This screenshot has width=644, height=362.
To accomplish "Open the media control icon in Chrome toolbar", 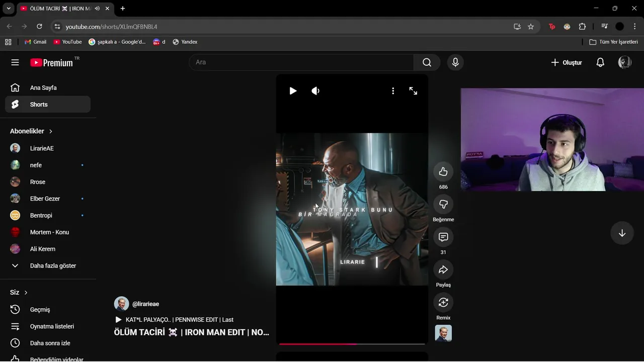I will pyautogui.click(x=604, y=27).
